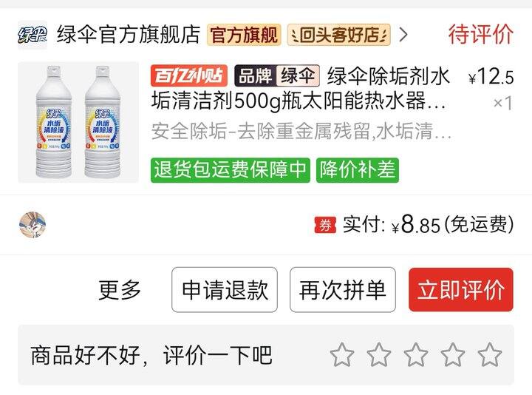Tap the 回头客好店 badge
532x395 pixels.
coord(338,35)
